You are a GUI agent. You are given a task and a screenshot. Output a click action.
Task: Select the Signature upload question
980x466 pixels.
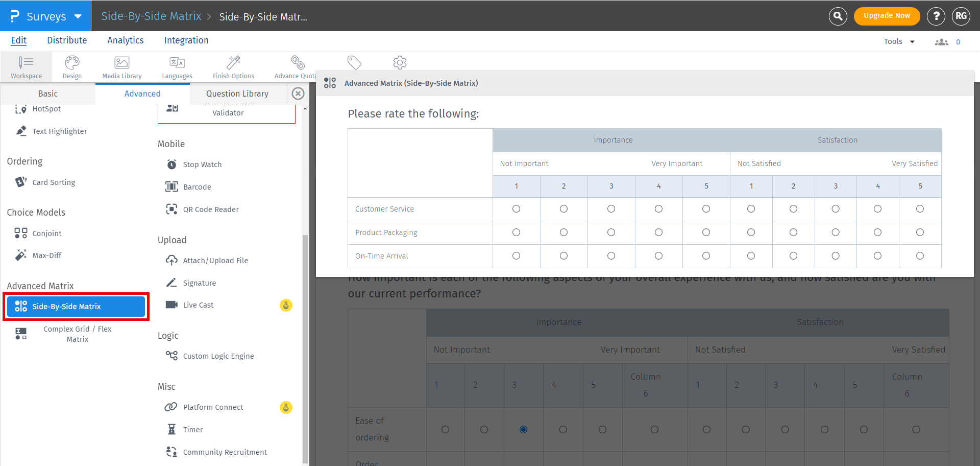coord(199,283)
